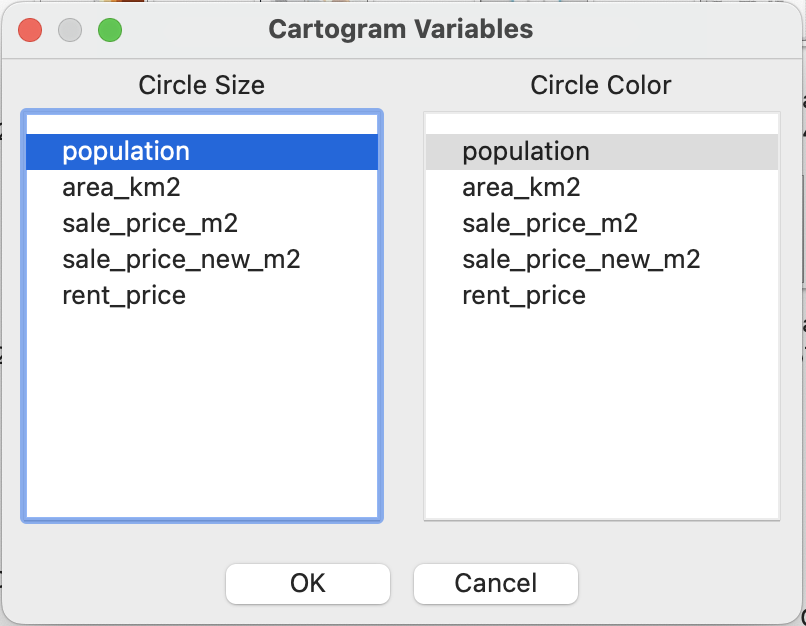The width and height of the screenshot is (806, 626).
Task: Confirm the variables with OK button
Action: pos(308,584)
